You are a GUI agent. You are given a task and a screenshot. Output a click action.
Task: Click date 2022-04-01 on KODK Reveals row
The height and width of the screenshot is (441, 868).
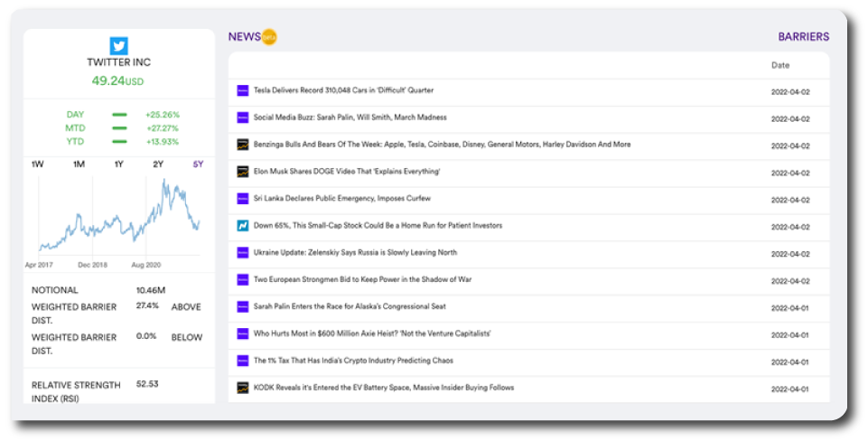[x=790, y=389]
